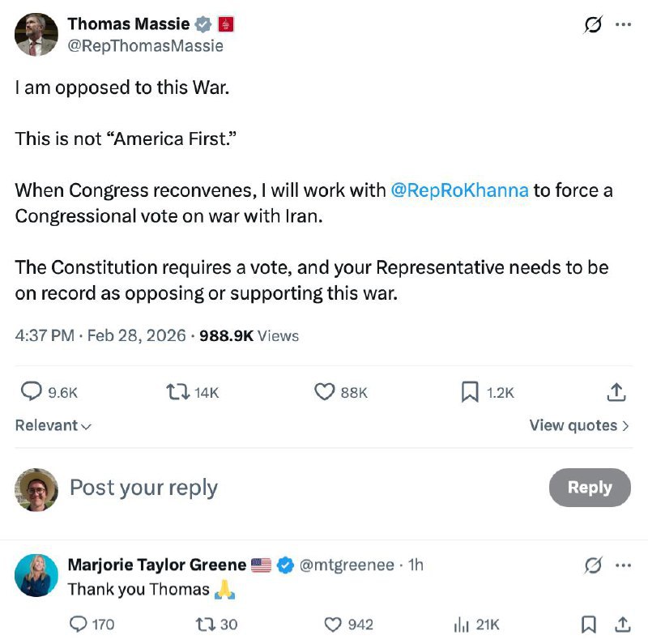The height and width of the screenshot is (644, 648).
Task: Open Thomas Massie's profile picture
Action: tap(36, 35)
